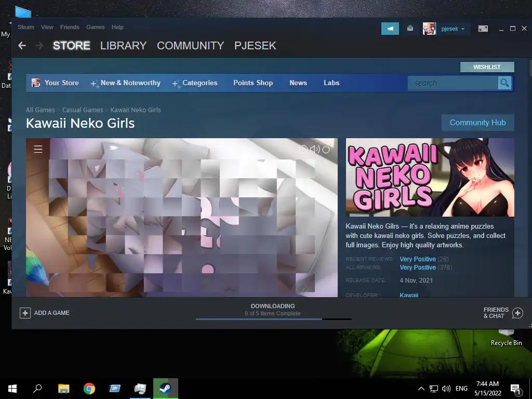Open Points Shop
The height and width of the screenshot is (399, 532).
tap(253, 83)
